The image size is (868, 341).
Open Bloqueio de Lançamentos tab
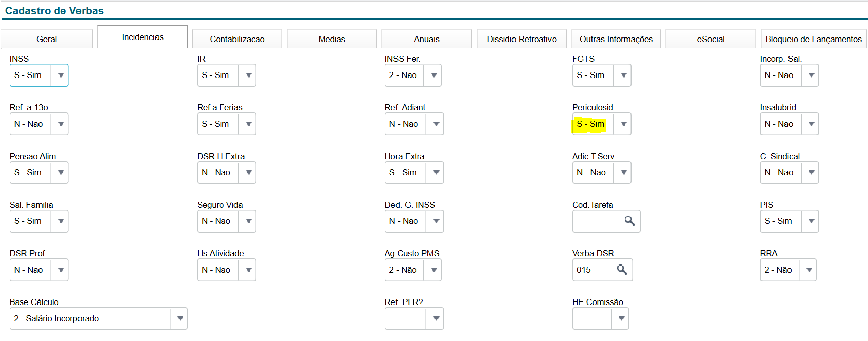813,39
